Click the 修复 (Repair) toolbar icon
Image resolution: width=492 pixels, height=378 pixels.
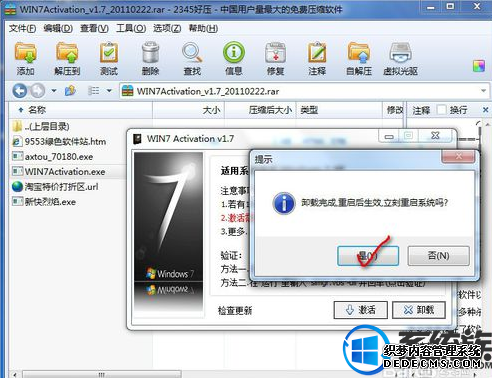(x=275, y=58)
